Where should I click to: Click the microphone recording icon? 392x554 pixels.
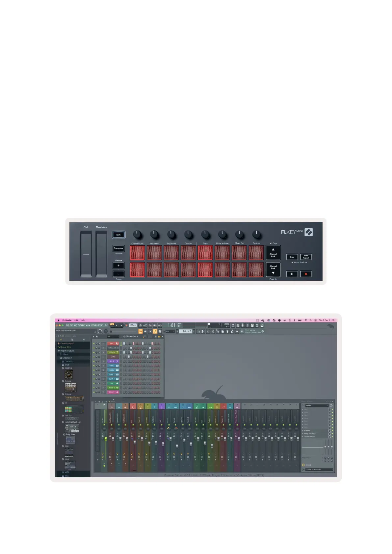coord(243,325)
